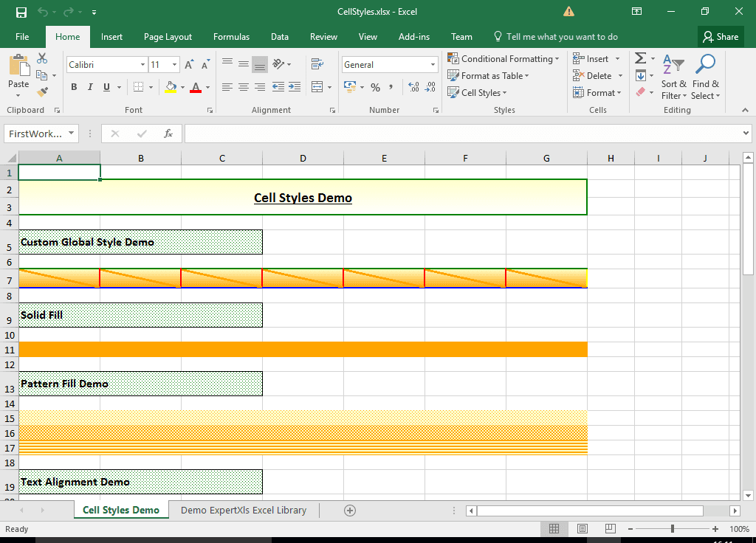Select the Cell Styles Demo title cell
The height and width of the screenshot is (543, 756).
[303, 197]
